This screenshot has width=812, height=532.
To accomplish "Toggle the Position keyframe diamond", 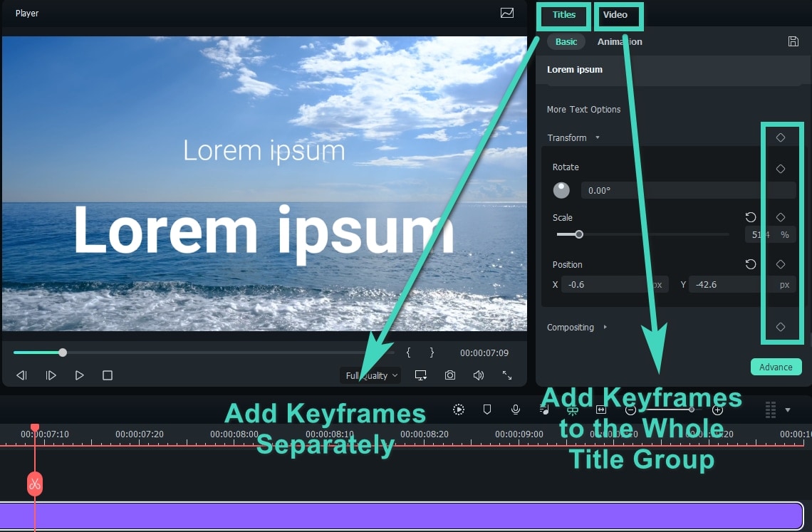I will [x=781, y=264].
